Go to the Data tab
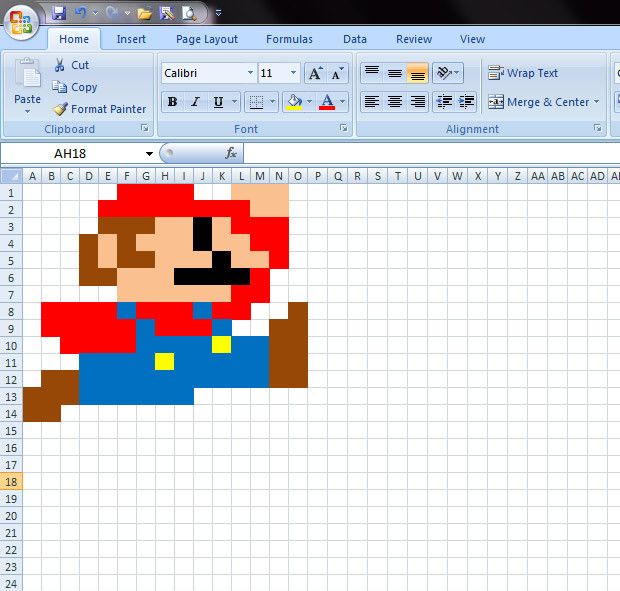 tap(355, 39)
